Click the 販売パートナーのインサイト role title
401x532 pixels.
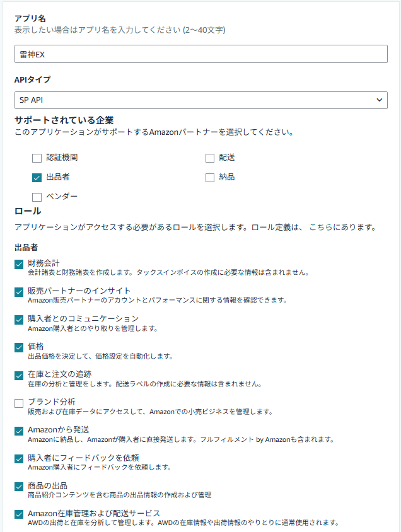79,291
